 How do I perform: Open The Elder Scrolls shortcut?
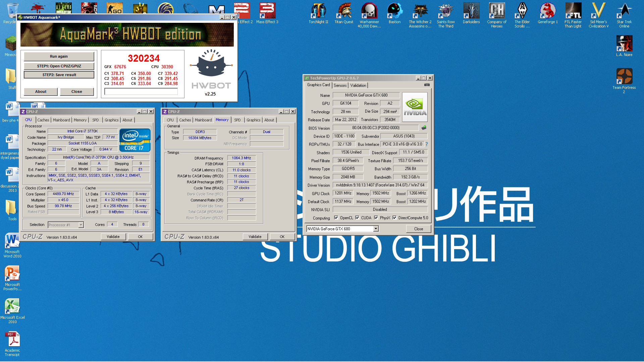[522, 15]
